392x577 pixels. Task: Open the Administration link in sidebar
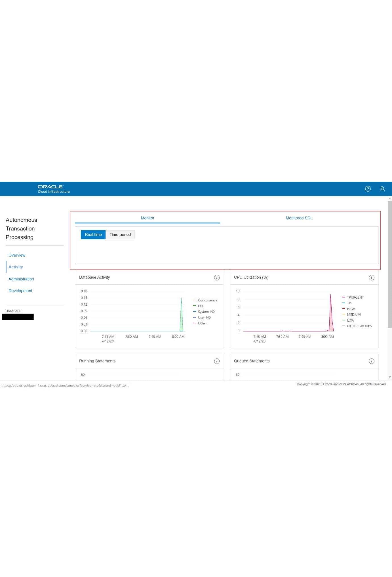pyautogui.click(x=21, y=279)
